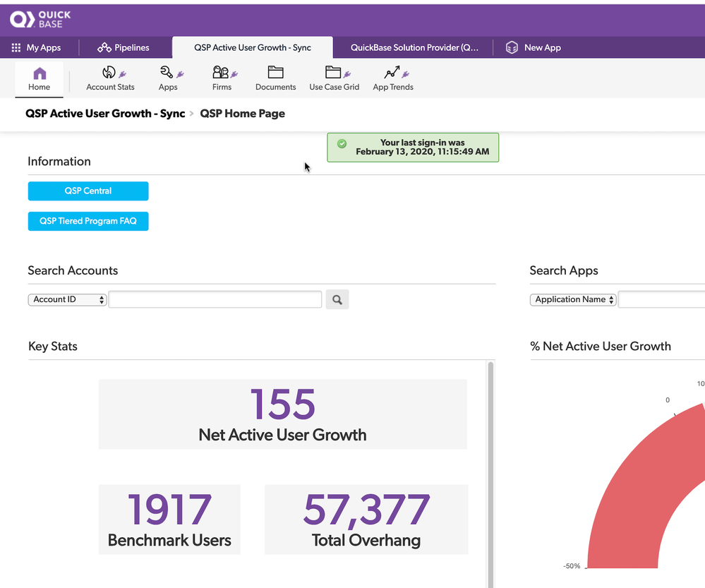Click the Quick Base logo
This screenshot has width=705, height=588.
pos(40,19)
